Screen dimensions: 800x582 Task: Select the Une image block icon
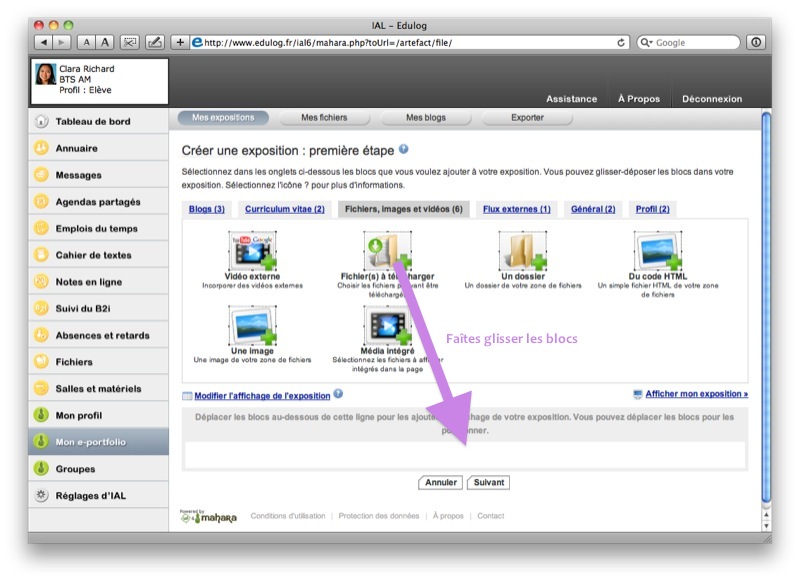click(x=252, y=326)
